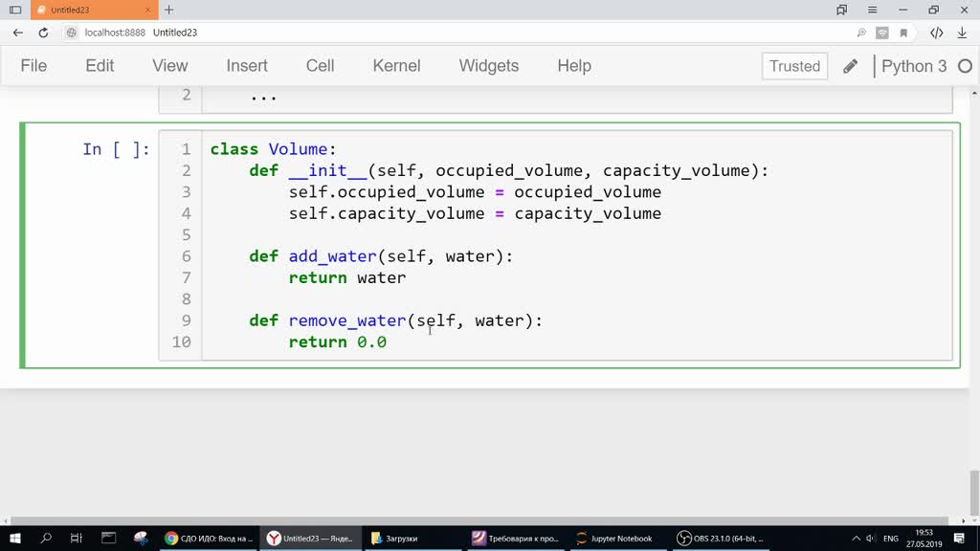Click the zoom magnifier icon in the address bar
Viewport: 980px width, 551px height.
tap(861, 33)
